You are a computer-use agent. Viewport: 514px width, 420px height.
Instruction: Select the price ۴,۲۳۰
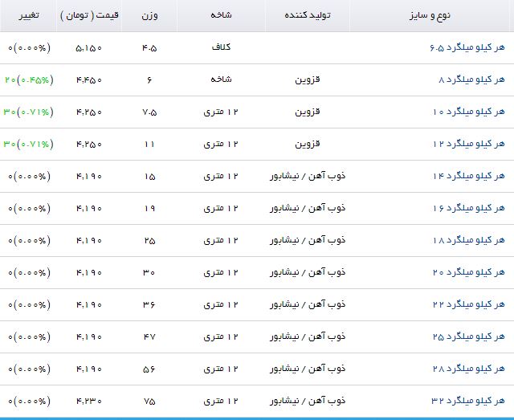[x=89, y=402]
